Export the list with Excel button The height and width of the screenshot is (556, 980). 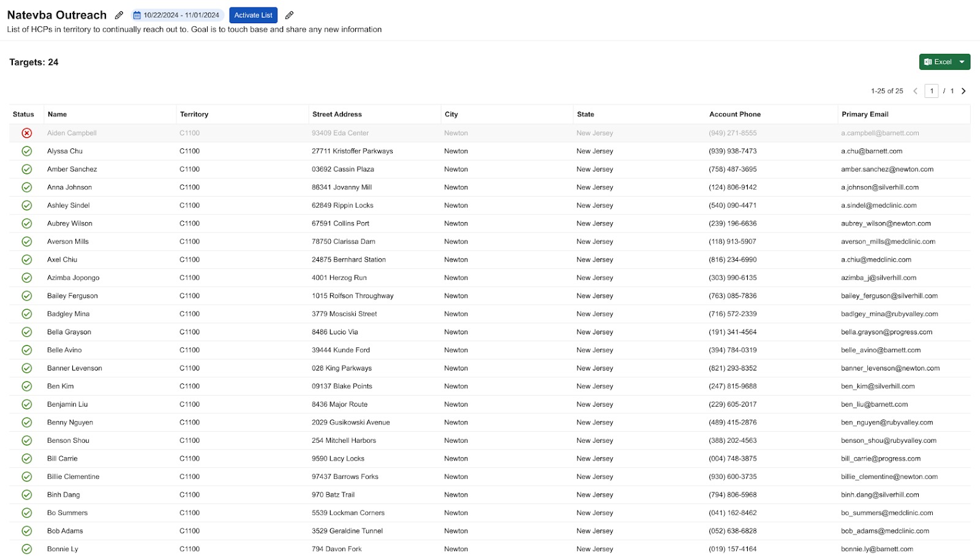click(x=938, y=62)
